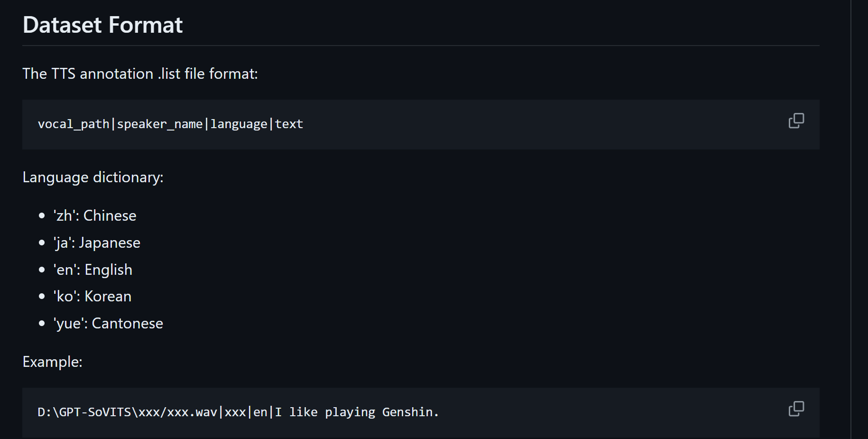Image resolution: width=868 pixels, height=439 pixels.
Task: Click the word language in code block
Action: point(239,124)
